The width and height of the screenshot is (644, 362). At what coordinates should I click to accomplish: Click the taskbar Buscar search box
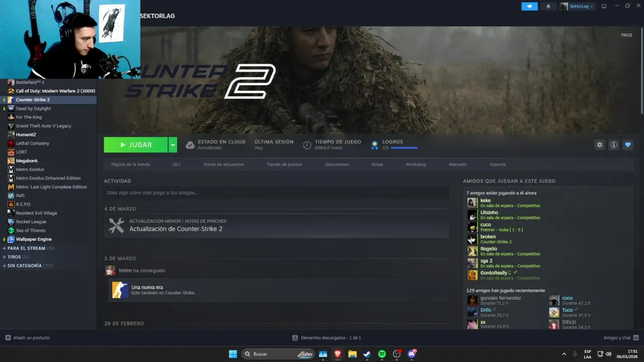click(278, 354)
